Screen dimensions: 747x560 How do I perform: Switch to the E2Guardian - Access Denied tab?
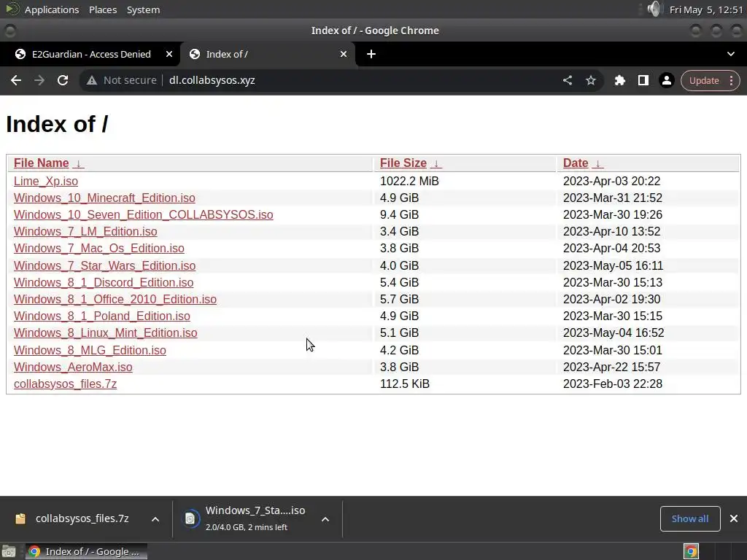tap(90, 54)
